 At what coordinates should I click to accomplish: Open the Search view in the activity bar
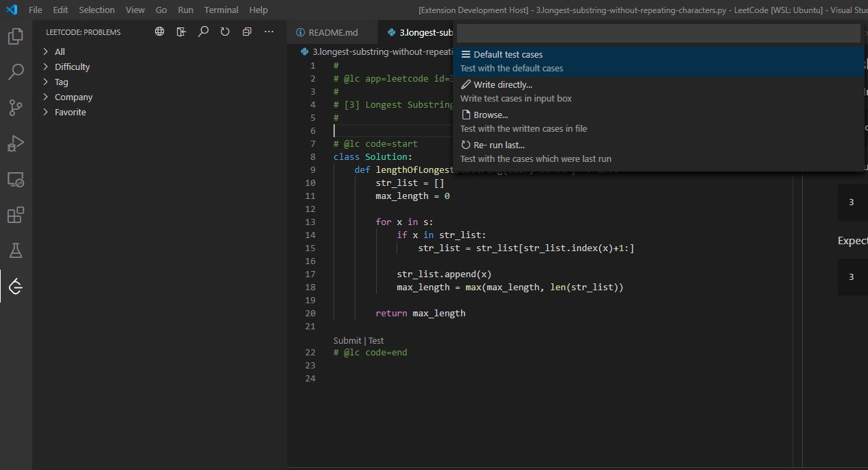[16, 72]
